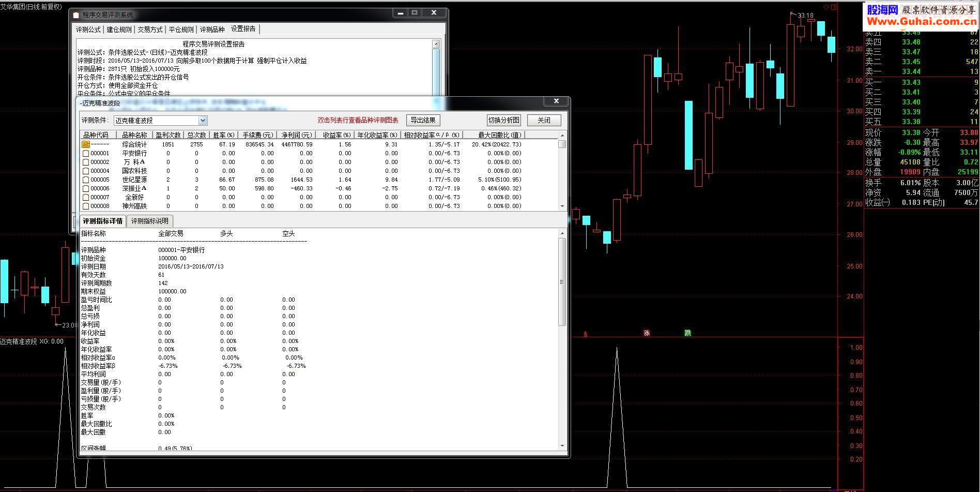Sort by the 净利润(元) column header
980x492 pixels.
[297, 135]
